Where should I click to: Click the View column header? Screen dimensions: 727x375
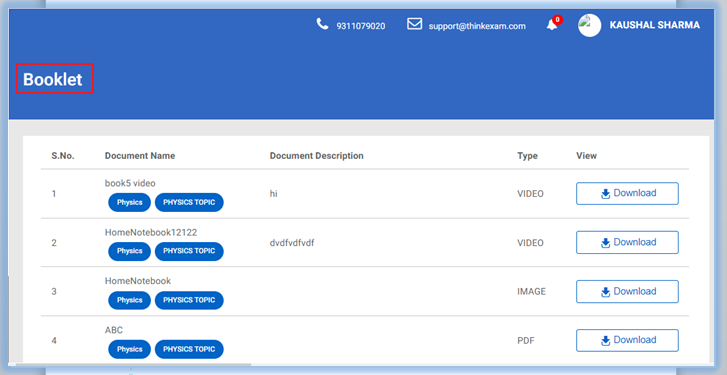(x=587, y=156)
